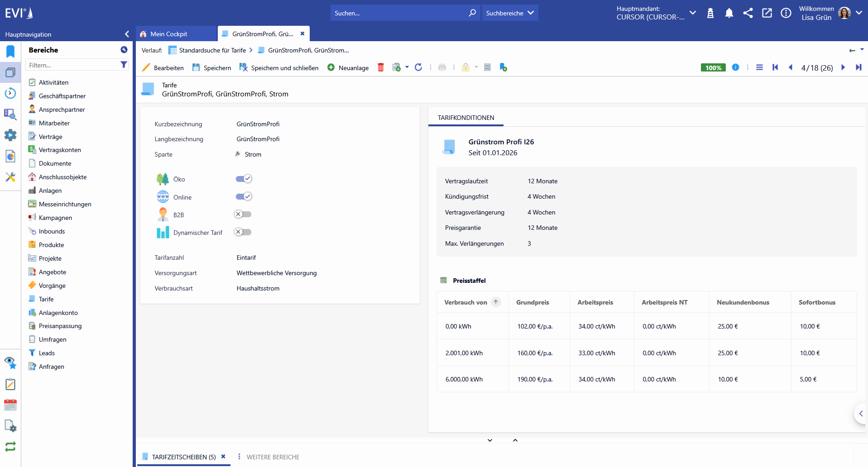Click the Suchen search input field
This screenshot has height=467, width=868.
tap(399, 13)
